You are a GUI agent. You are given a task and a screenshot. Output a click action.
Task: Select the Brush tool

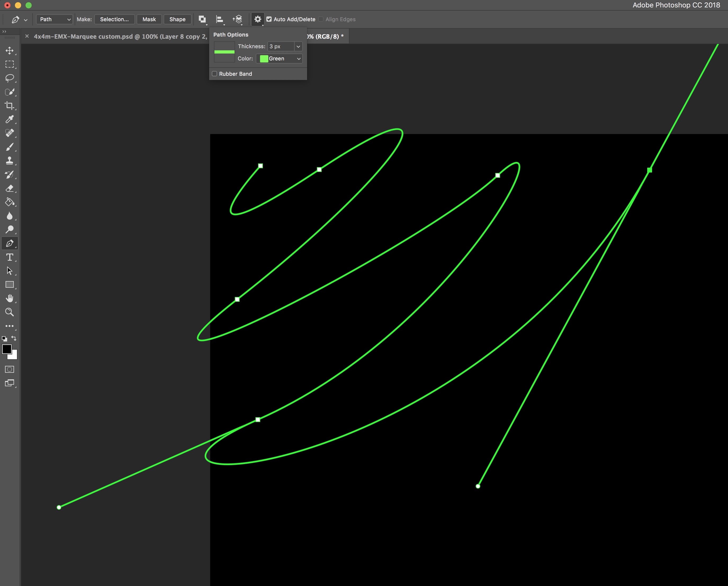click(x=10, y=147)
